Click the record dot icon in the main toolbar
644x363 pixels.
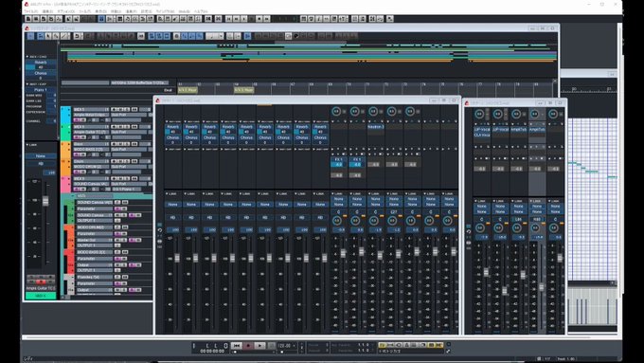click(259, 19)
